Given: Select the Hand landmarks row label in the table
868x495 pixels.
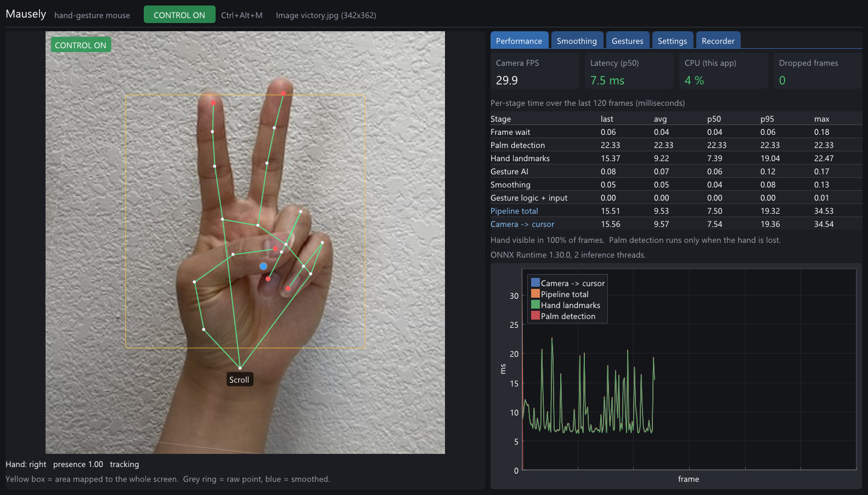Looking at the screenshot, I should click(520, 158).
